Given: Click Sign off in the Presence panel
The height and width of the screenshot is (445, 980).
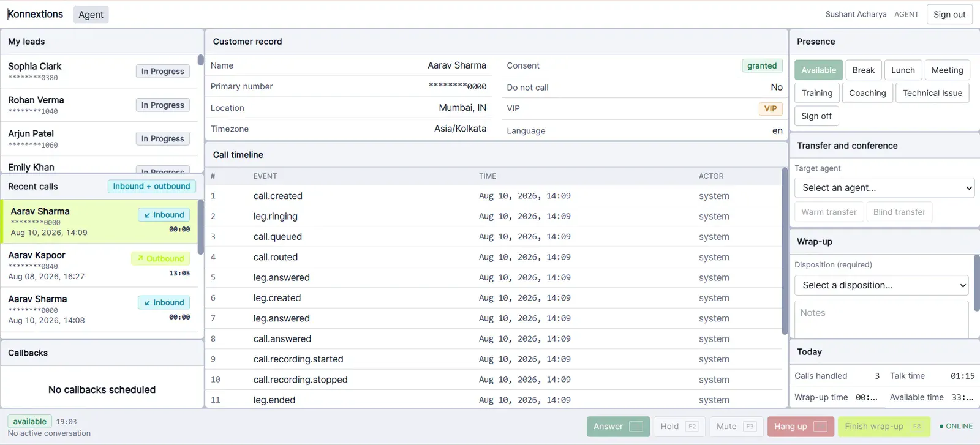Looking at the screenshot, I should point(816,116).
